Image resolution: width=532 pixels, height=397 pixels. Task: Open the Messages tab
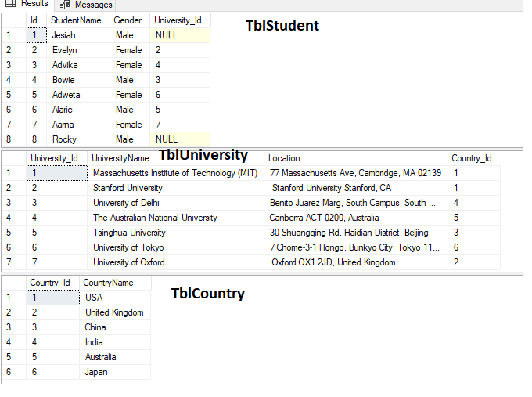[x=85, y=5]
